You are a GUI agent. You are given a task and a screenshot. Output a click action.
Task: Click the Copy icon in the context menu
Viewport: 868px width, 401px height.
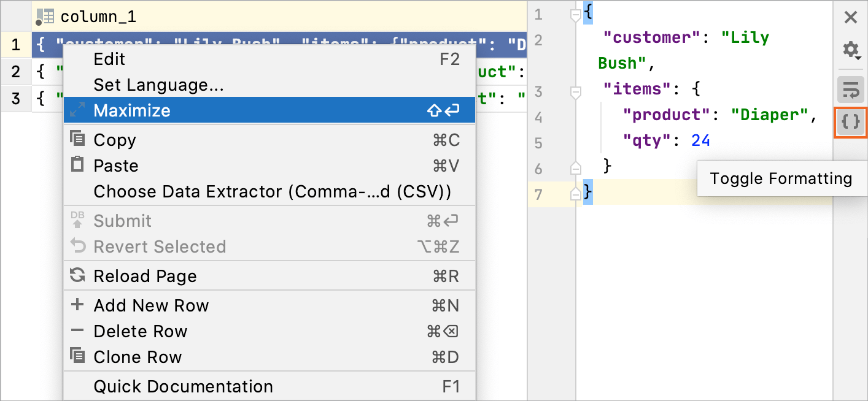click(x=77, y=139)
